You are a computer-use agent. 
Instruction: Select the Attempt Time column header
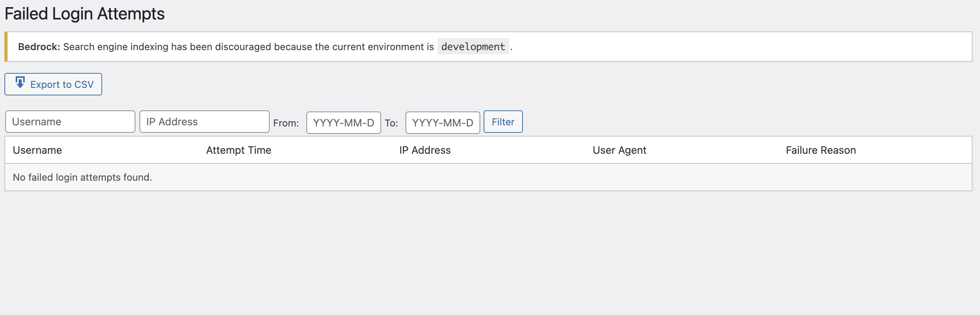pos(239,150)
